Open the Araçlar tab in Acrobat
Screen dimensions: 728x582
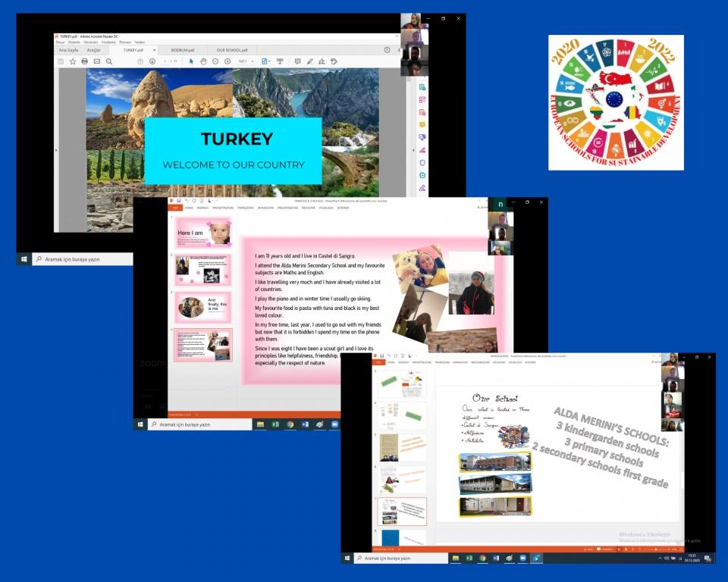coord(93,50)
